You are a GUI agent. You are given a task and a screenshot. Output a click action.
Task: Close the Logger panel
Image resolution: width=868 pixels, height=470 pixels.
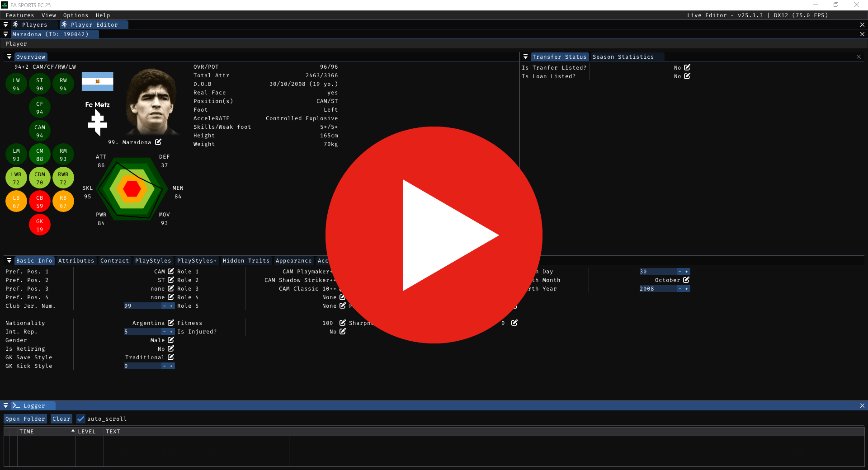click(x=862, y=405)
